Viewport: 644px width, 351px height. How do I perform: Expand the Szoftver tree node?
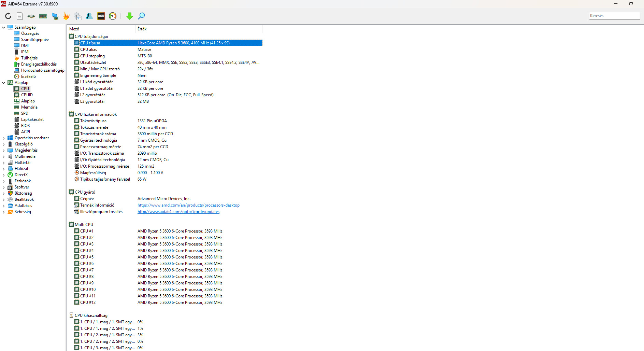tap(4, 187)
